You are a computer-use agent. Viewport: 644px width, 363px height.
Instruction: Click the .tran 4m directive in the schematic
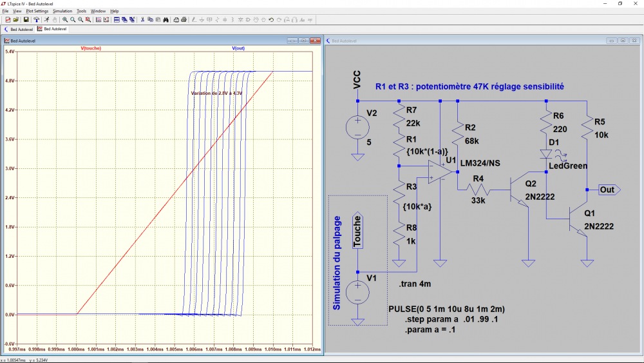415,284
